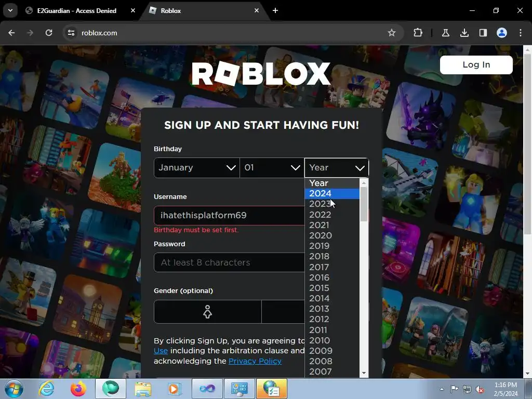Image resolution: width=532 pixels, height=399 pixels.
Task: Click the year list scrollbar thumb
Action: 364,204
